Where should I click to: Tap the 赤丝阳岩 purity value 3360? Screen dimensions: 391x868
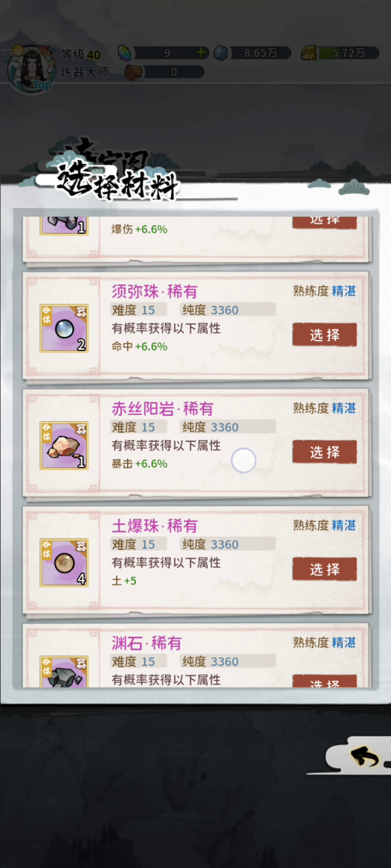point(225,427)
